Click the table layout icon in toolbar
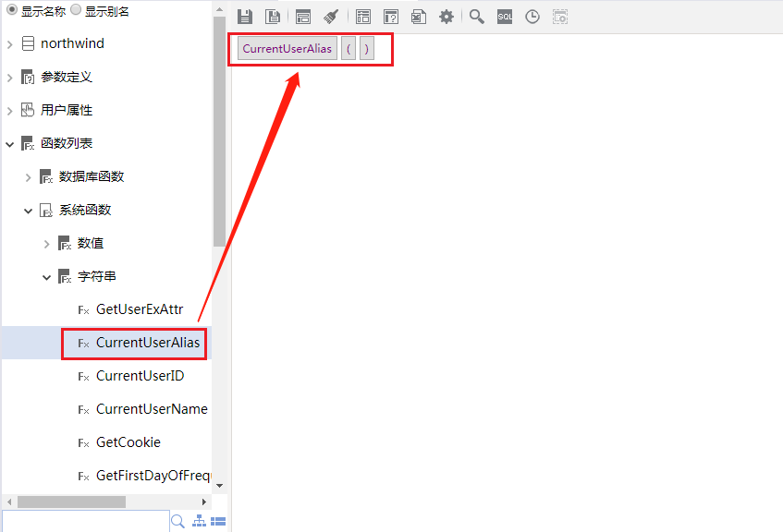 tap(363, 17)
